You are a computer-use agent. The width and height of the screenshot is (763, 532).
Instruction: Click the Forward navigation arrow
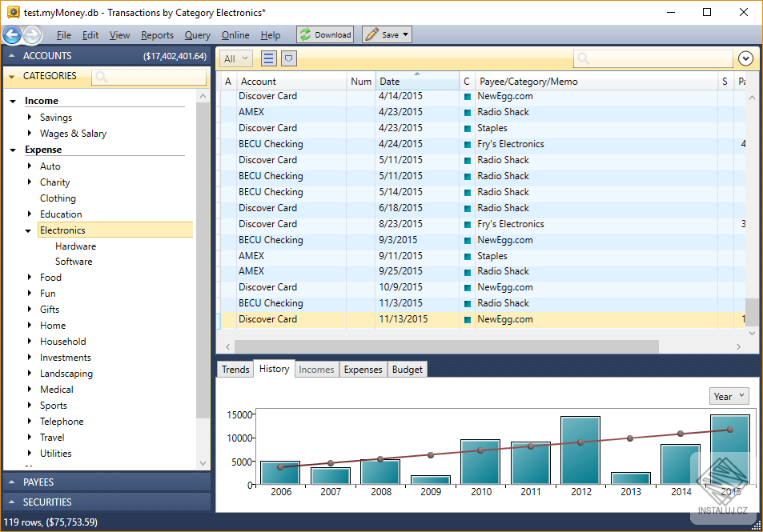(x=32, y=35)
